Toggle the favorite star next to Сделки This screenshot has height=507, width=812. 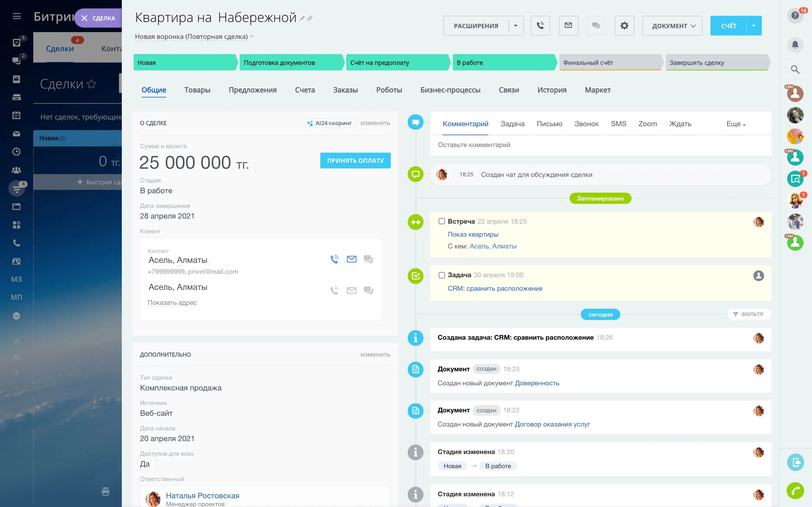(x=91, y=84)
